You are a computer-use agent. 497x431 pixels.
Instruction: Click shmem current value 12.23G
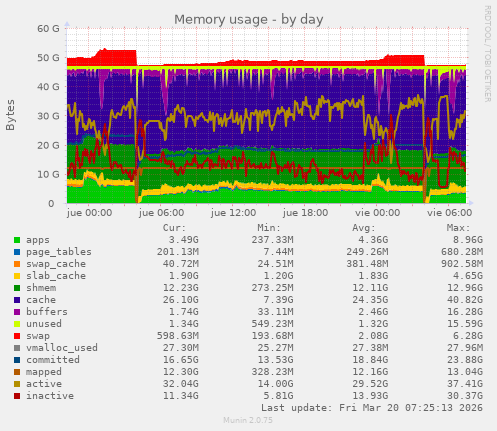180,288
